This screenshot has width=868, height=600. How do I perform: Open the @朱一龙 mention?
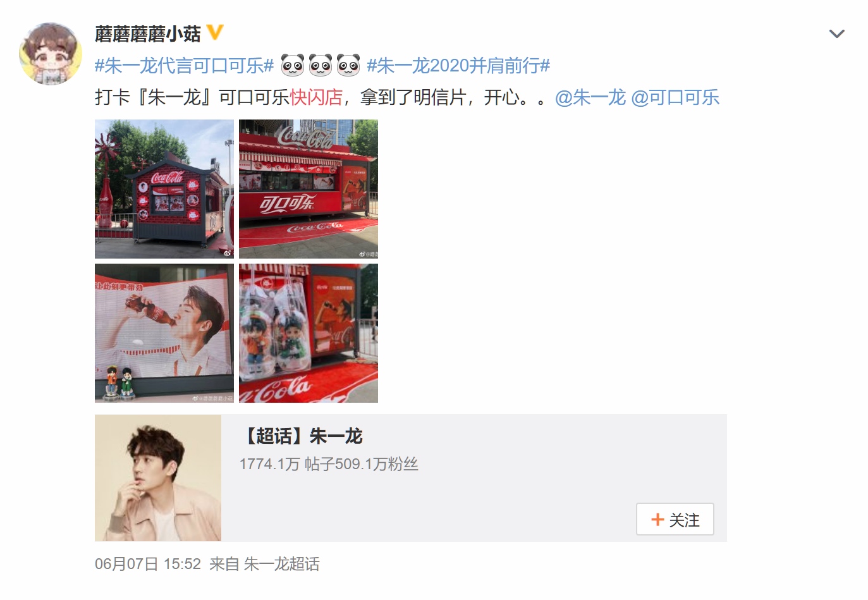[x=590, y=97]
